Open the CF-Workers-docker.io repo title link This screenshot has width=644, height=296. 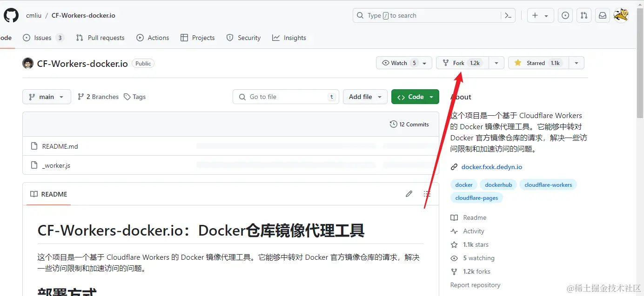tap(82, 63)
